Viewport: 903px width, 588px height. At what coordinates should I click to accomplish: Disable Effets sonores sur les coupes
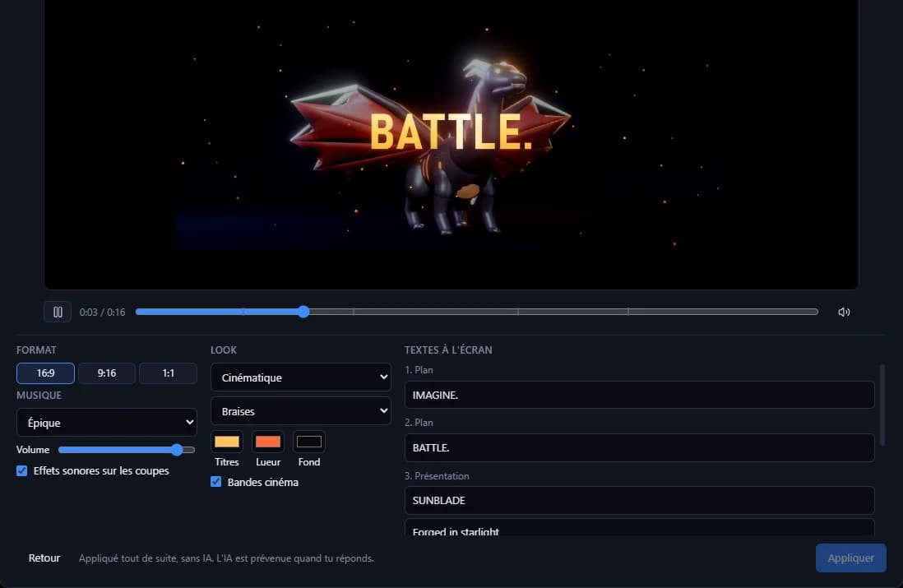(22, 470)
